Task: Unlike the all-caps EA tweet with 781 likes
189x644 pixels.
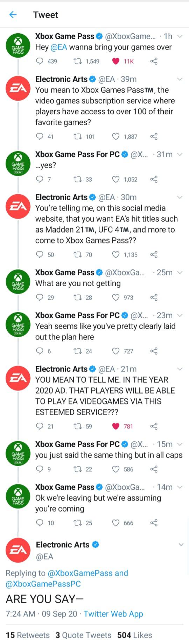Action: point(115,426)
